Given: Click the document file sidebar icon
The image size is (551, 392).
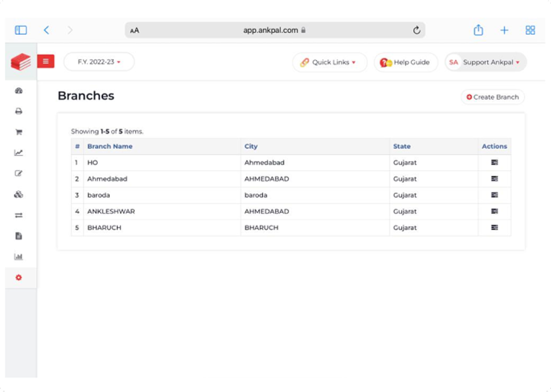Looking at the screenshot, I should click(x=19, y=236).
